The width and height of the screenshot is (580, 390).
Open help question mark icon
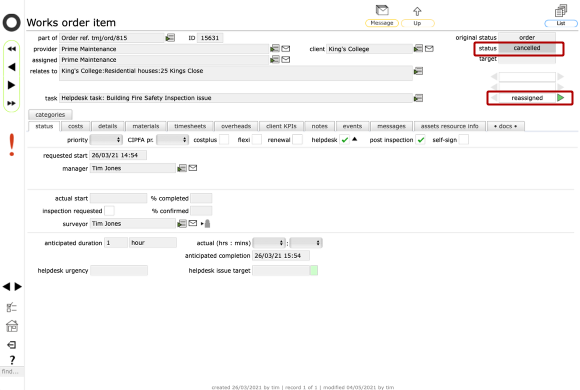(12, 360)
